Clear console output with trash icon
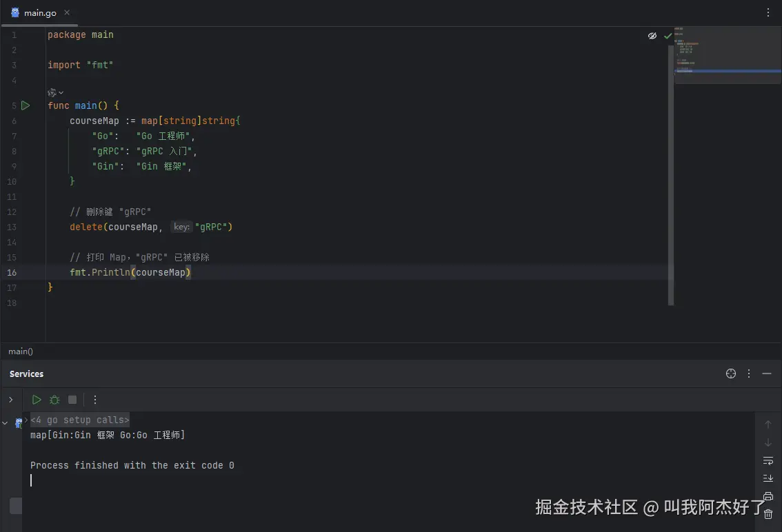 coord(768,514)
